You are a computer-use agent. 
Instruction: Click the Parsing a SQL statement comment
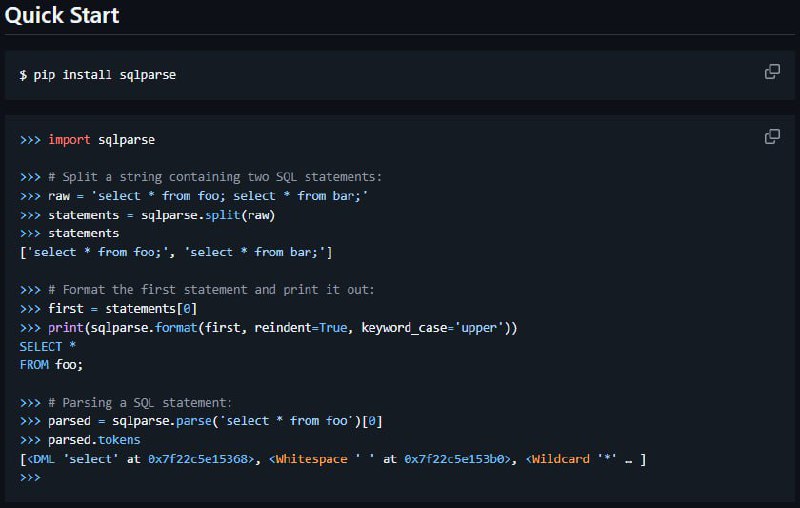coord(126,403)
